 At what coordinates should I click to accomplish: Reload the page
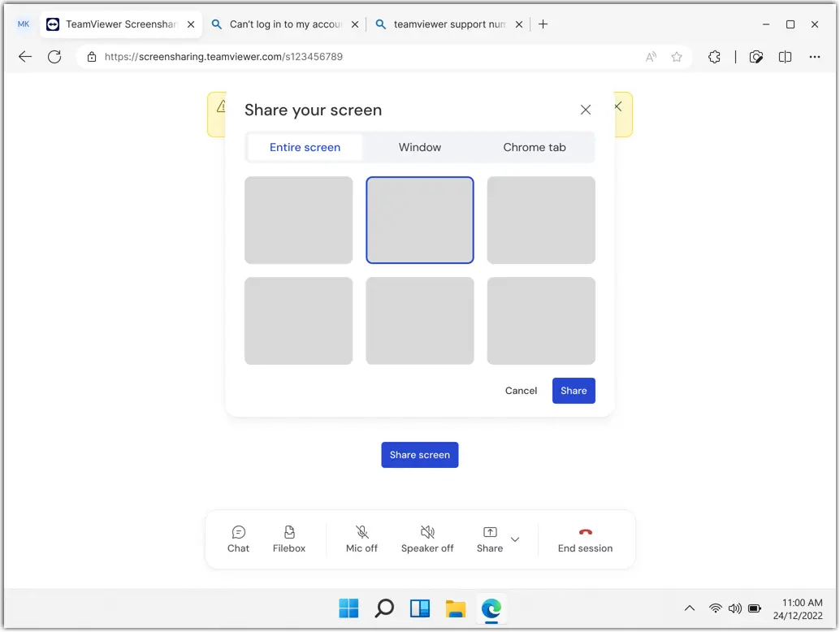pyautogui.click(x=54, y=57)
